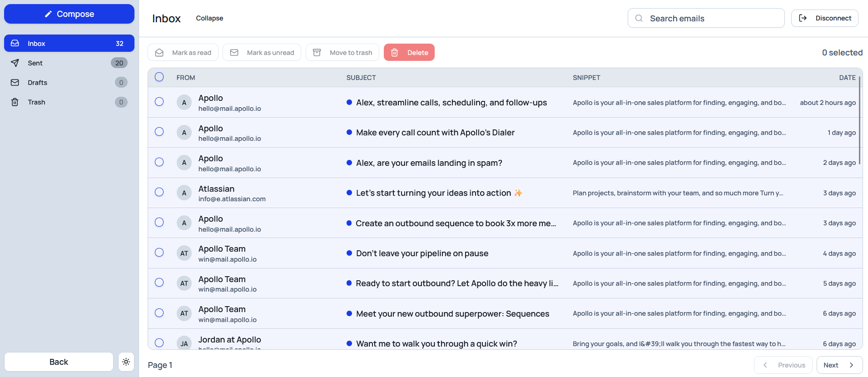This screenshot has width=868, height=377.
Task: Collapse the inbox panel
Action: [x=209, y=18]
